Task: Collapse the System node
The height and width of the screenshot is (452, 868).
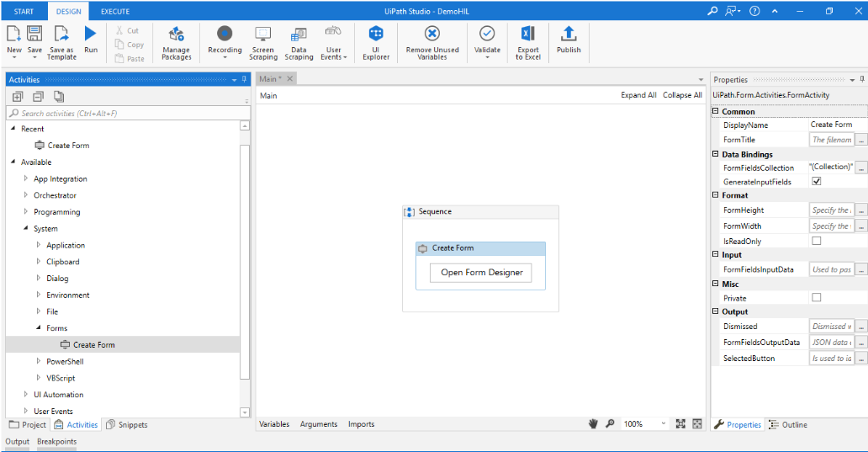Action: coord(25,228)
